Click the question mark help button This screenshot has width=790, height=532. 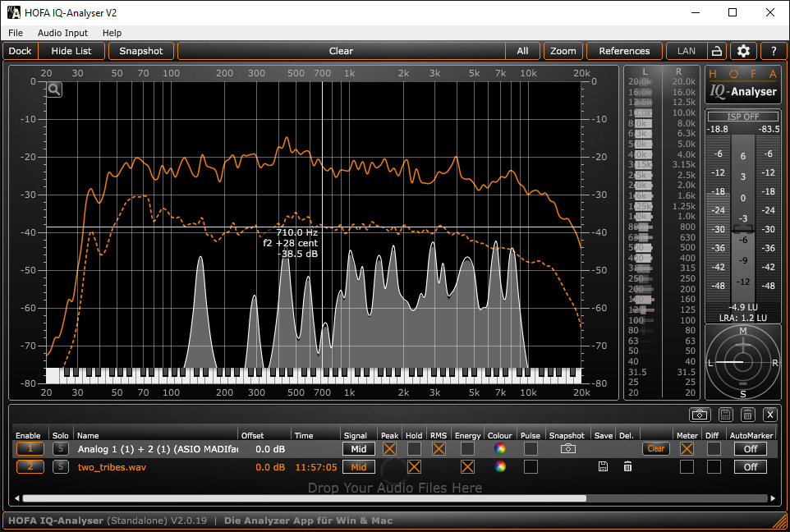tap(773, 51)
